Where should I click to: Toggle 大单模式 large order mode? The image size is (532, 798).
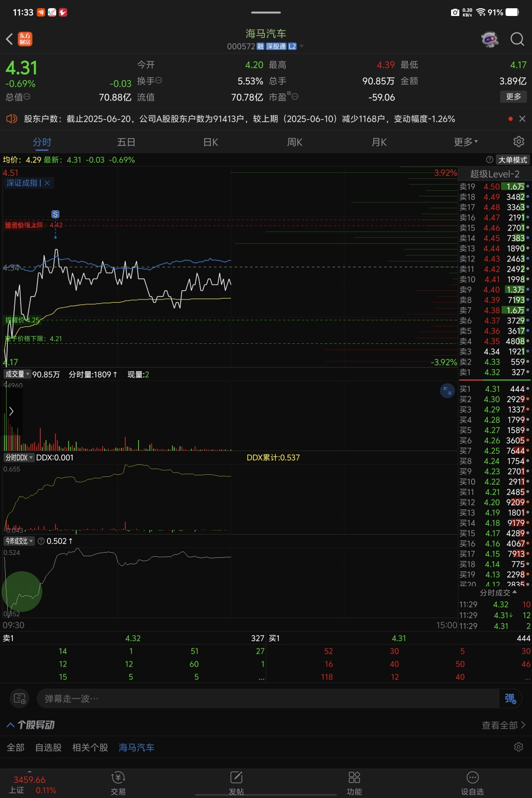pyautogui.click(x=512, y=160)
